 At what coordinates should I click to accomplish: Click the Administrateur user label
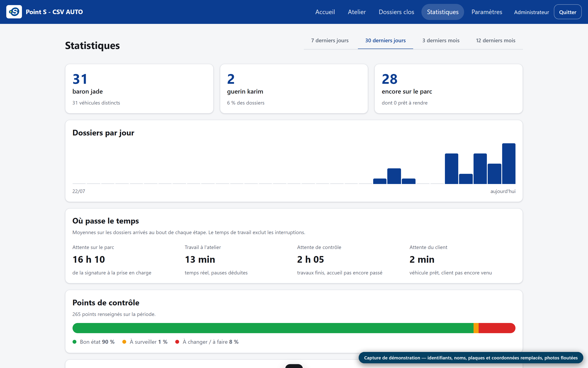coord(531,12)
